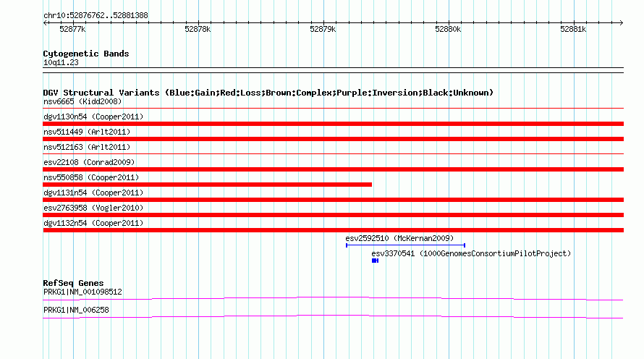This screenshot has width=644, height=359.
Task: Click the esv22108 (Conrad2009) label
Action: tap(89, 162)
